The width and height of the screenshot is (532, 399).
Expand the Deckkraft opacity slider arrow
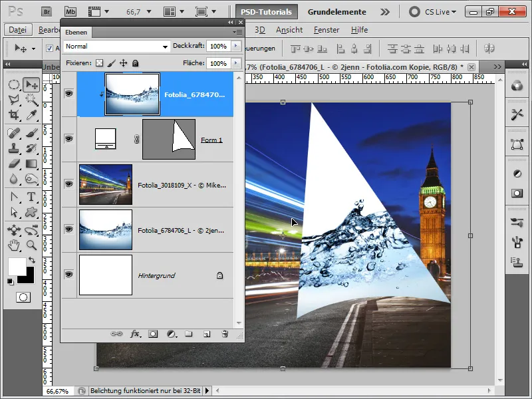235,47
